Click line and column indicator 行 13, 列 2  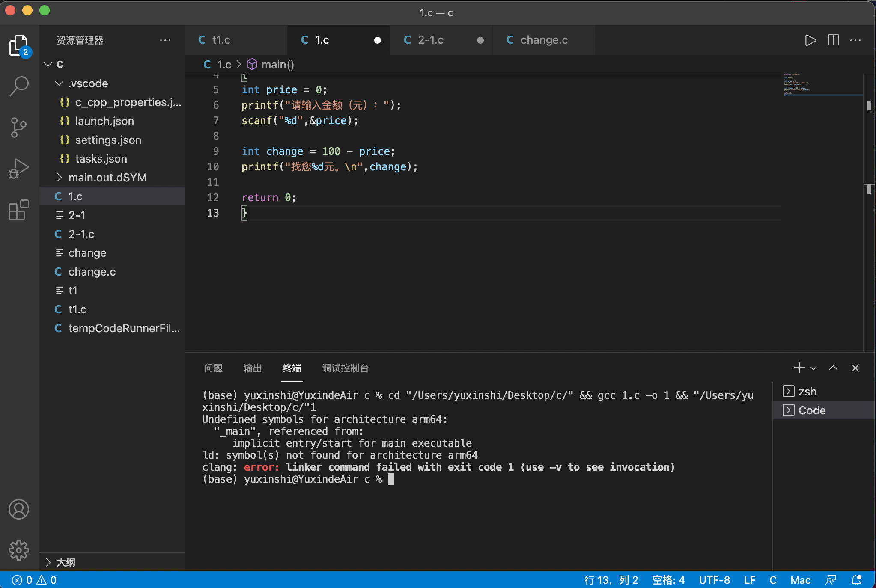(x=611, y=580)
